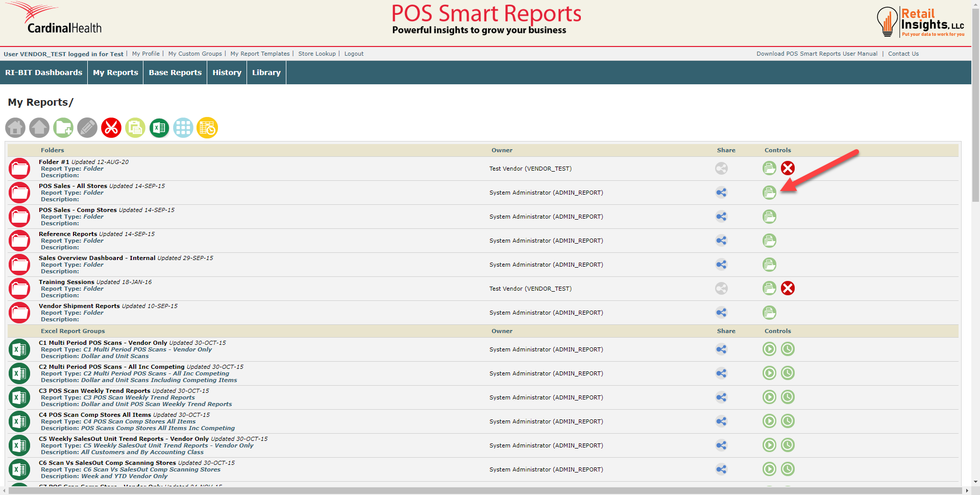Image resolution: width=980 pixels, height=495 pixels.
Task: Open the Base Reports tab
Action: point(175,73)
